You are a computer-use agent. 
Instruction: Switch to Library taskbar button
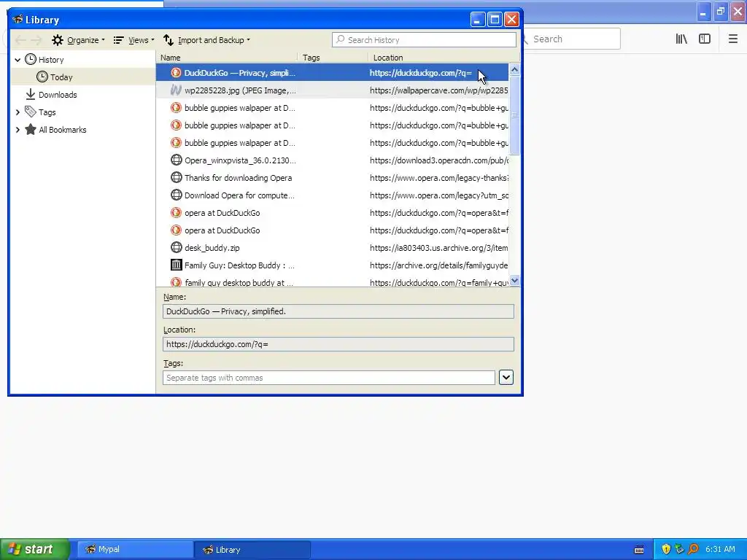[x=252, y=550]
